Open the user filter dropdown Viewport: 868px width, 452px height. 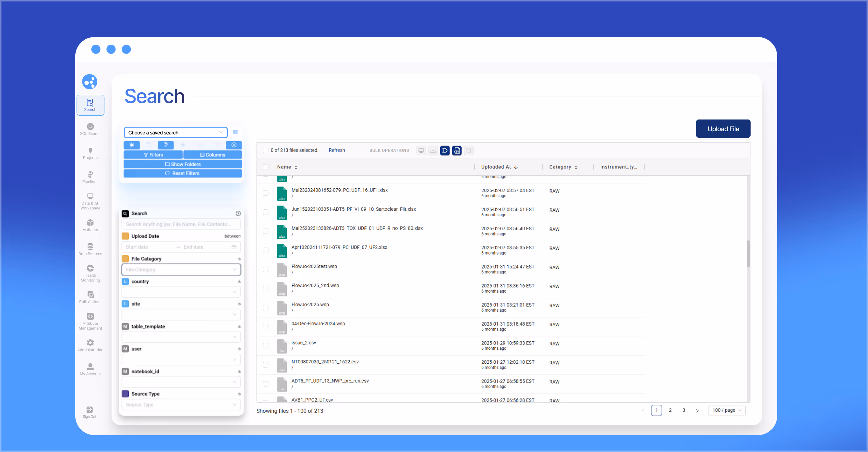pos(181,359)
